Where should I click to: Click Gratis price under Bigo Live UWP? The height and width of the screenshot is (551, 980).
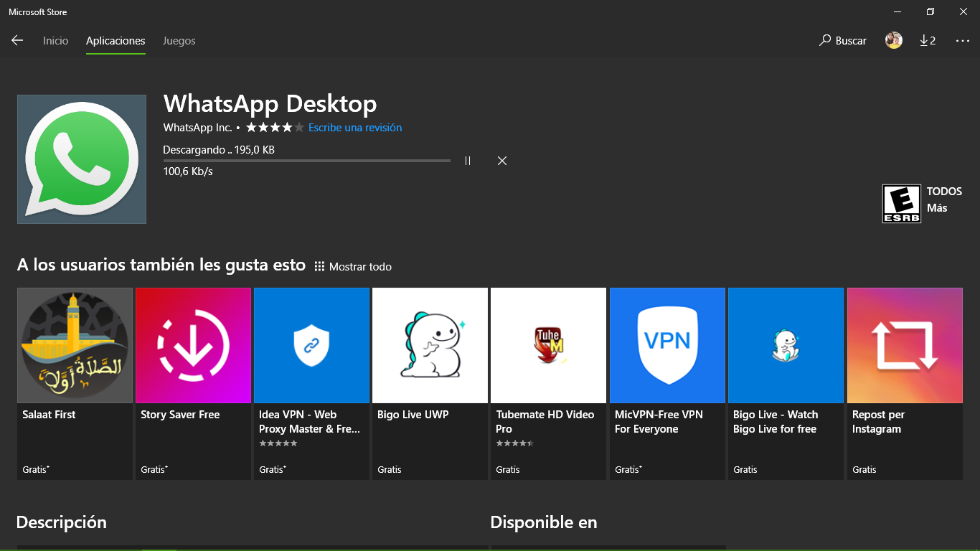[390, 469]
